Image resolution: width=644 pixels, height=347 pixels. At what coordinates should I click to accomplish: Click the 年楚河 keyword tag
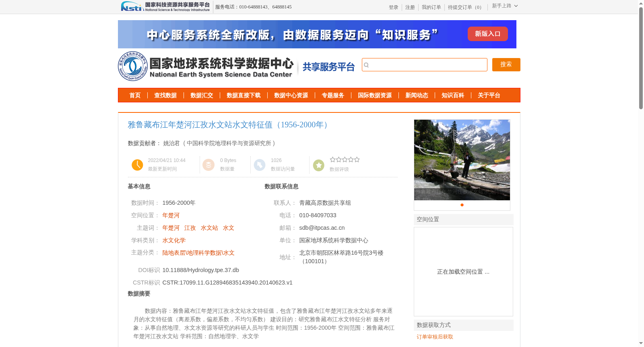tap(171, 228)
